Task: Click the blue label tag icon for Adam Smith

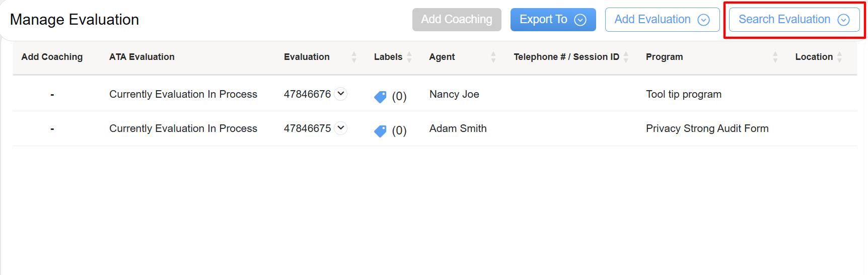Action: (x=380, y=131)
